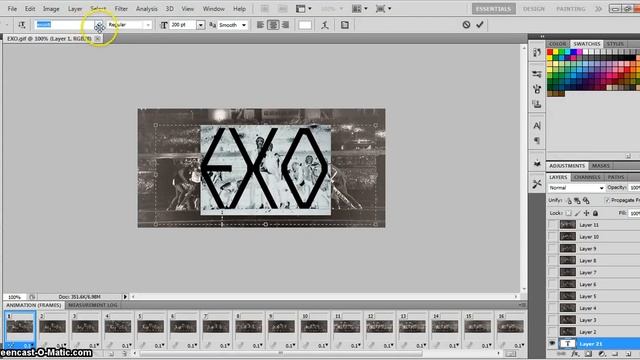This screenshot has height=360, width=640.
Task: Pick the red swatch in Swatches panel
Action: [550, 52]
